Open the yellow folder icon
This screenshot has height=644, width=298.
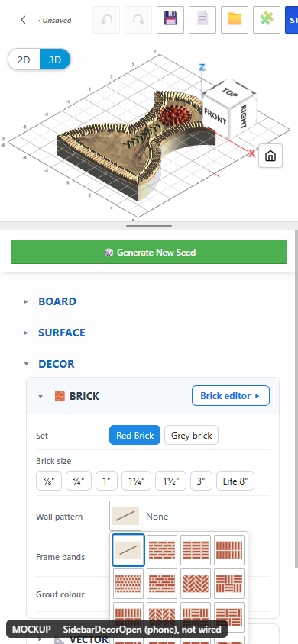pos(235,20)
